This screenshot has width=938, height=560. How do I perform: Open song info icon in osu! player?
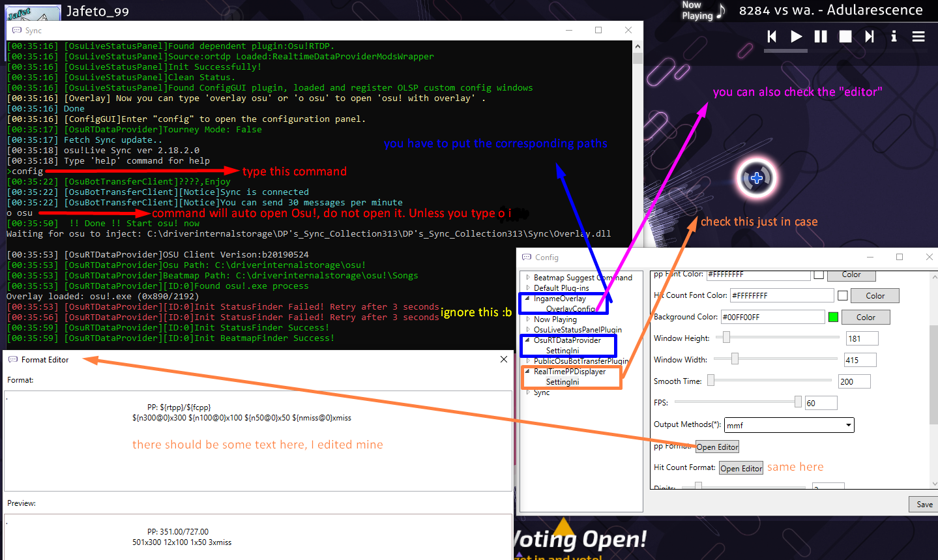(x=894, y=37)
